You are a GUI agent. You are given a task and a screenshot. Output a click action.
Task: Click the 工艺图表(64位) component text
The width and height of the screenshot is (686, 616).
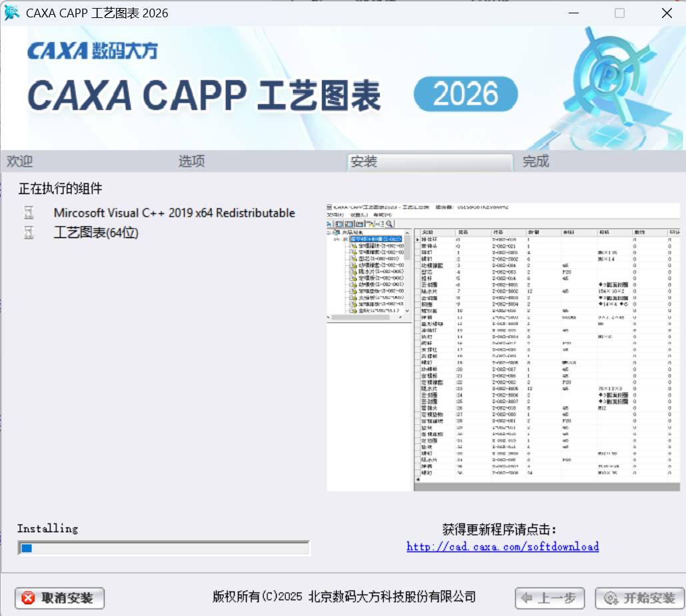click(96, 232)
